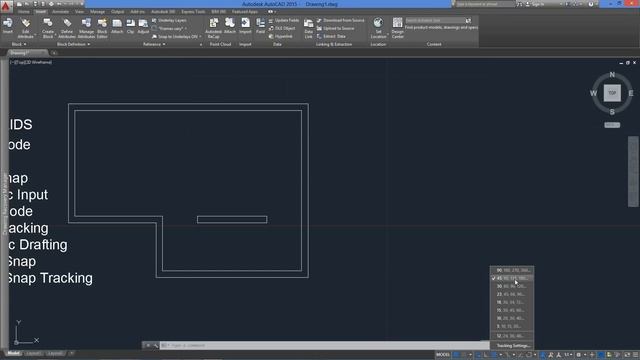Open the Polar Tracking angle dropdown arrow
The height and width of the screenshot is (360, 640).
[x=501, y=355]
